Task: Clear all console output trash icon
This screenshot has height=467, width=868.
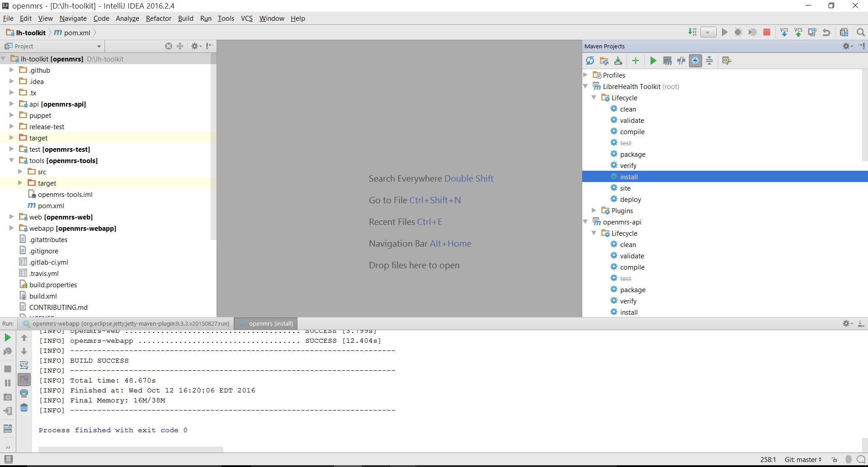Action: point(24,408)
